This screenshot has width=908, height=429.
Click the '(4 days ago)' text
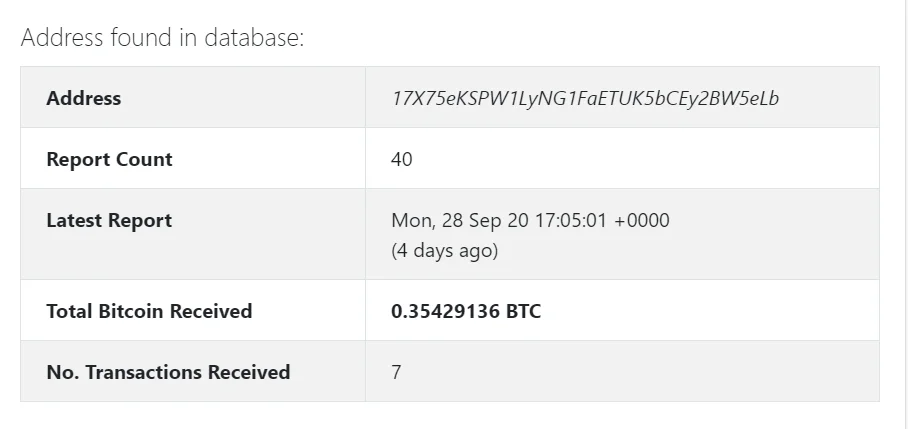tap(444, 250)
